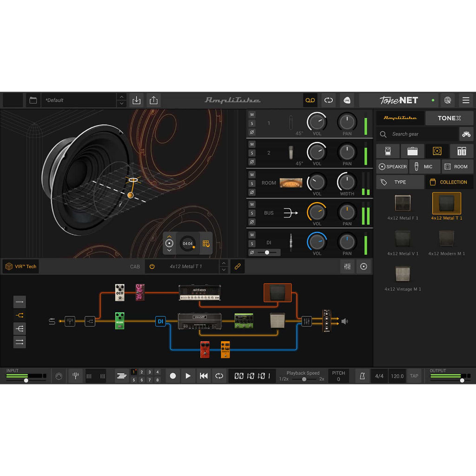Open the amplifier gear category

coord(412,151)
